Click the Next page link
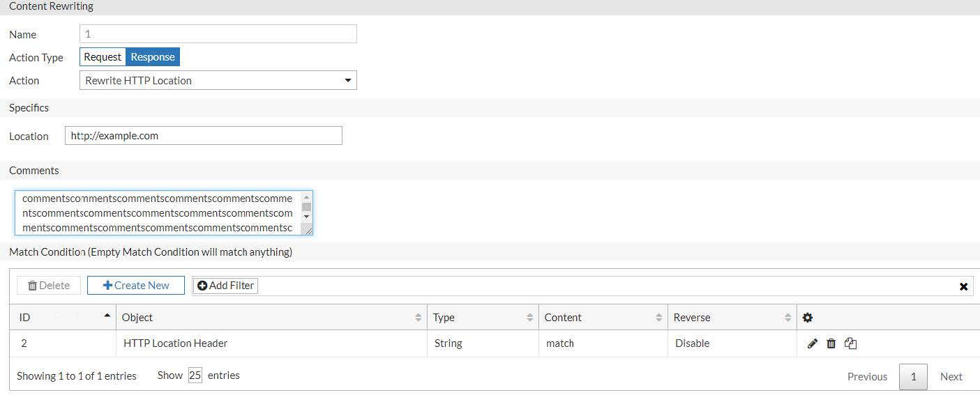The image size is (980, 395). point(951,377)
